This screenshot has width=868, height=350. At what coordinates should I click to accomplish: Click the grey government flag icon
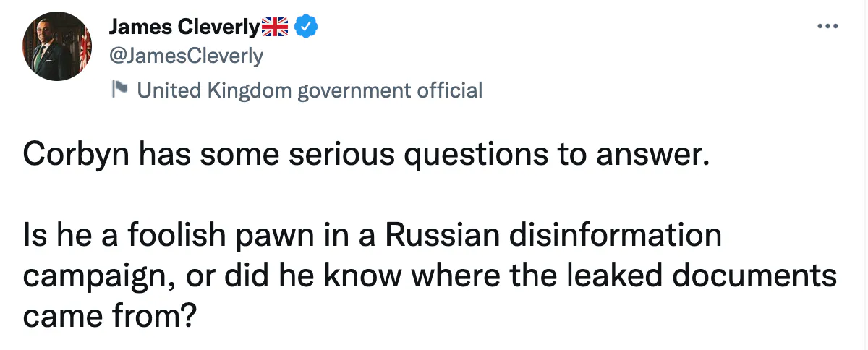pyautogui.click(x=119, y=90)
